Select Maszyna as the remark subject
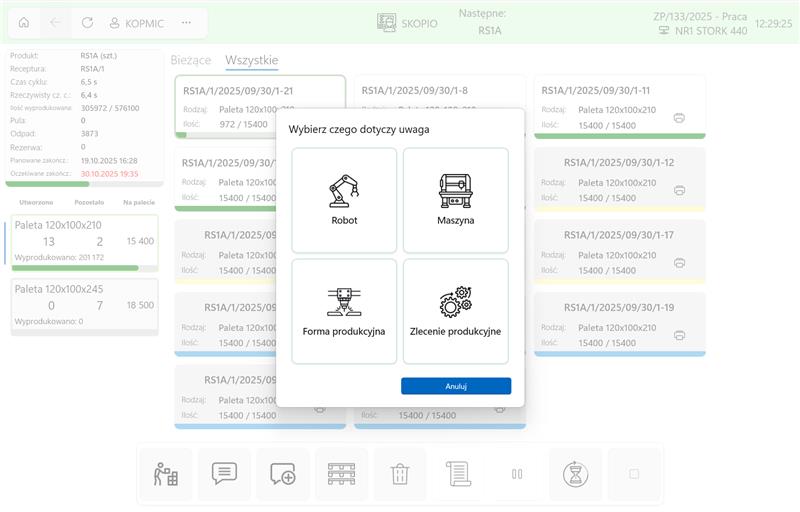The width and height of the screenshot is (800, 512). 455,200
